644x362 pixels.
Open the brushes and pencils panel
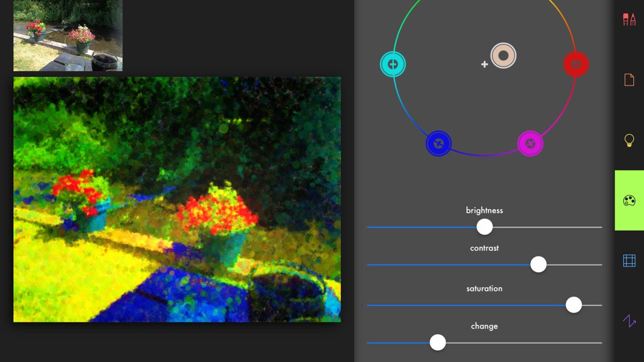(x=629, y=19)
